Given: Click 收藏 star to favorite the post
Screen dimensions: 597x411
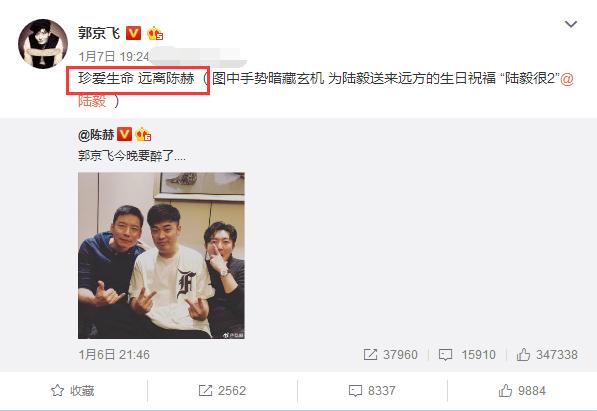Looking at the screenshot, I should (x=73, y=391).
